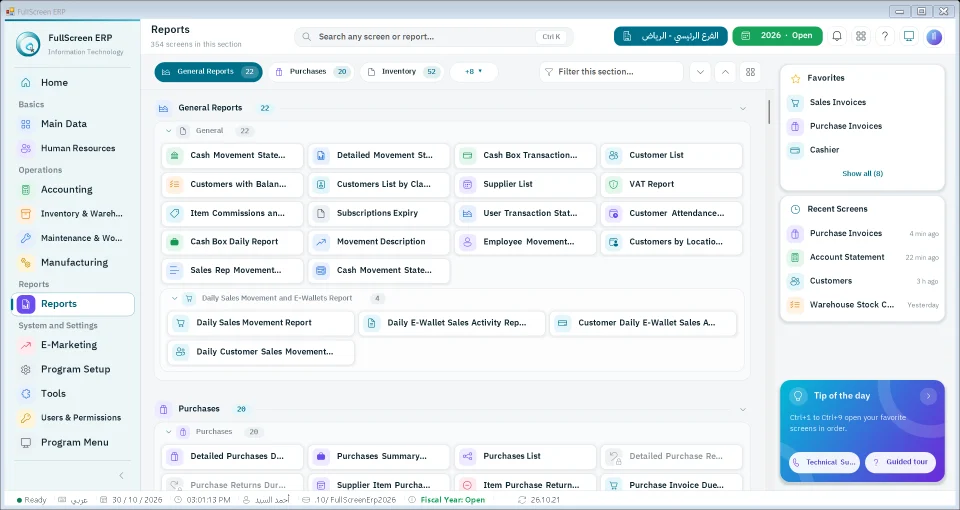This screenshot has height=510, width=960.
Task: Click the grid view toggle icon
Action: (x=751, y=72)
